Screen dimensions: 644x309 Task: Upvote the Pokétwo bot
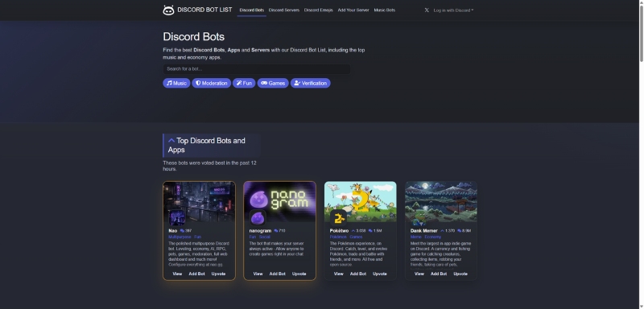coord(380,274)
